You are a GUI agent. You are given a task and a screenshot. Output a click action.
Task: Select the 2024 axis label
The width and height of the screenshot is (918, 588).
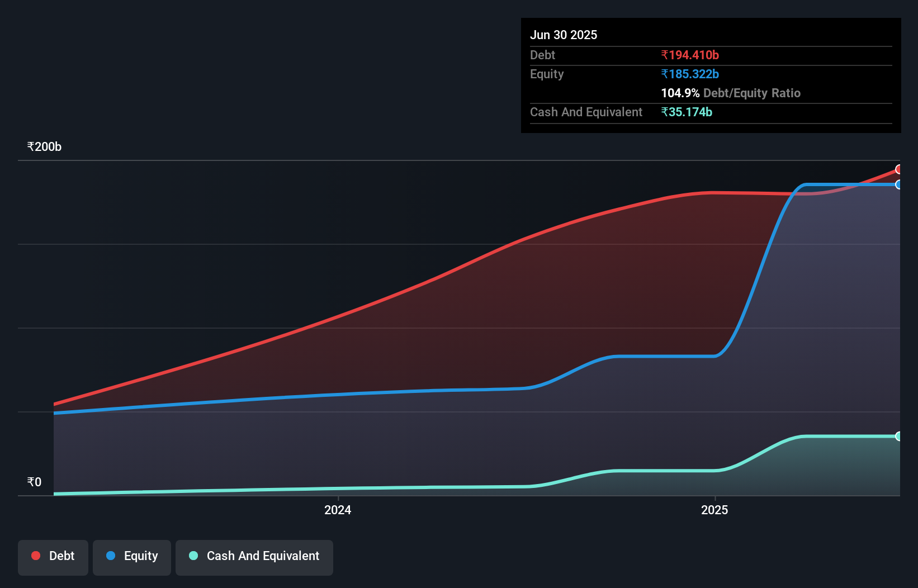click(x=338, y=510)
